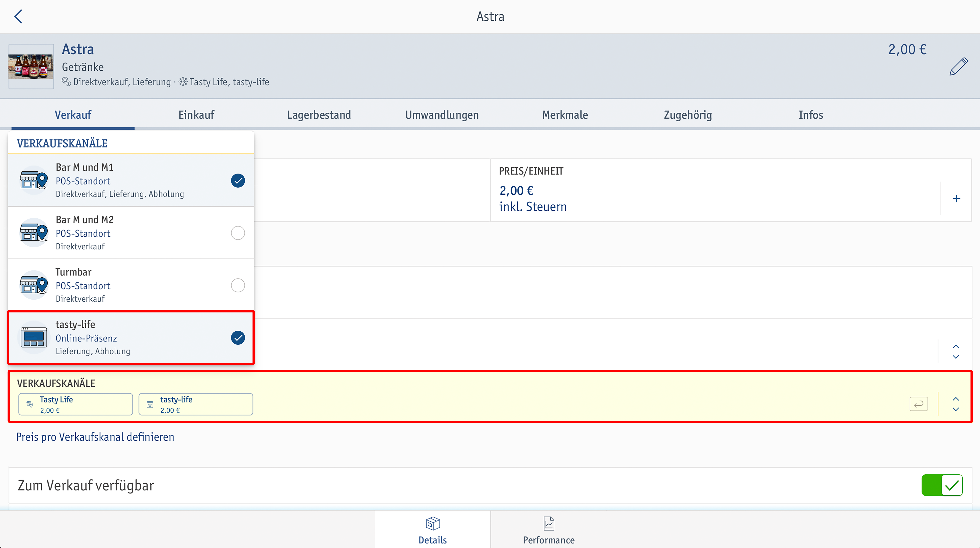
Task: Select the Tasty Life 2,00 € channel chip
Action: click(76, 404)
